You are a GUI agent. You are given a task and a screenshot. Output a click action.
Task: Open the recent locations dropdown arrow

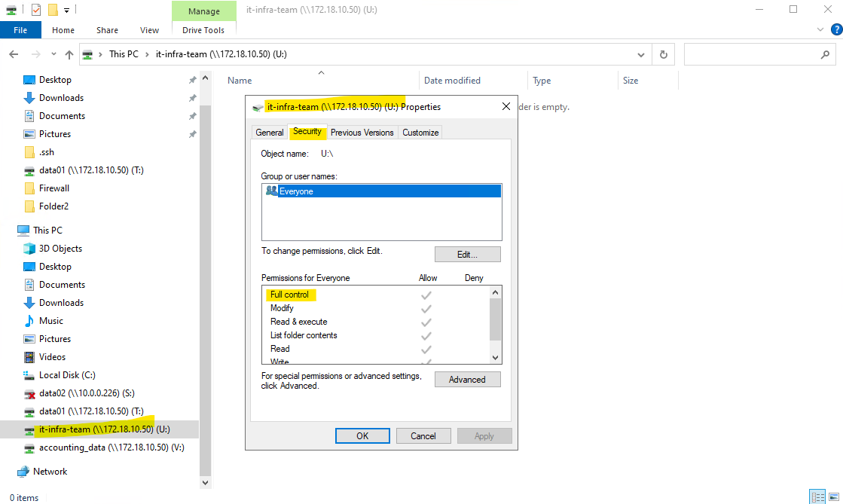pyautogui.click(x=53, y=54)
